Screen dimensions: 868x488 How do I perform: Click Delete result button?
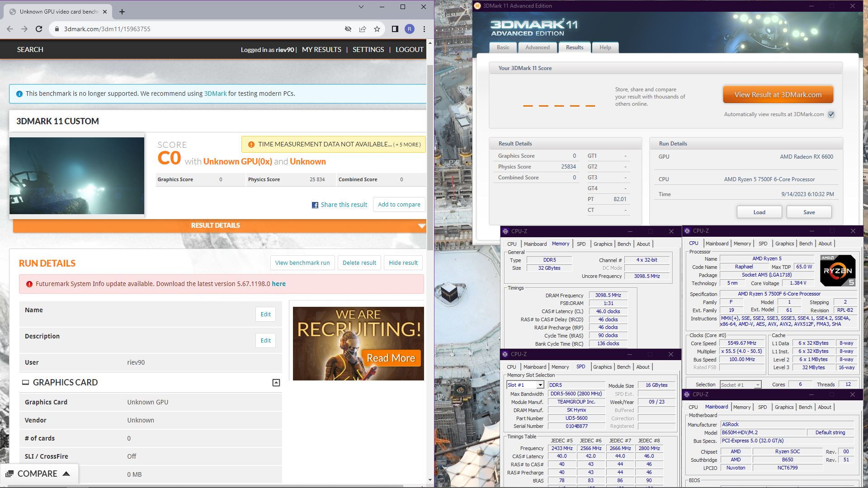[x=359, y=263]
